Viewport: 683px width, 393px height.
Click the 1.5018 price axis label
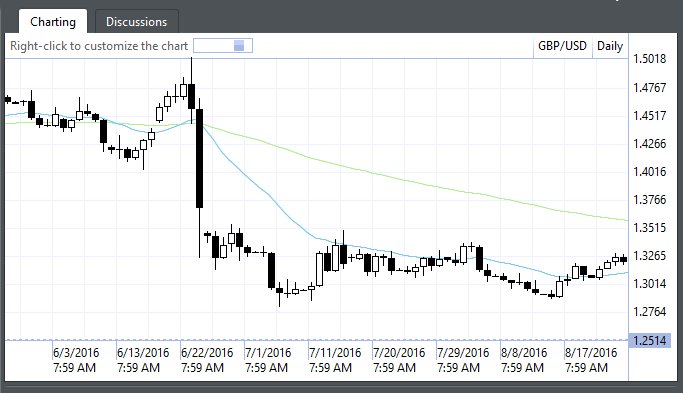[x=649, y=59]
